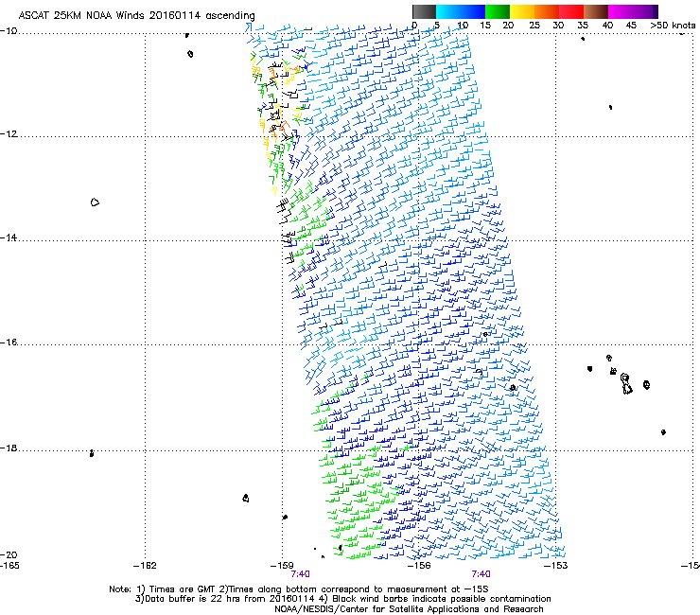The height and width of the screenshot is (615, 700).
Task: Click the orange 25-30 knots legend color
Action: point(547,11)
